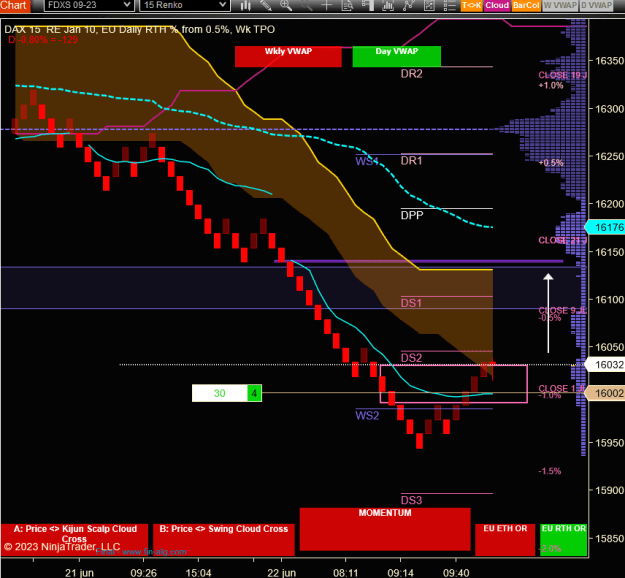Toggle the D VWAP toolbar button

click(x=596, y=5)
